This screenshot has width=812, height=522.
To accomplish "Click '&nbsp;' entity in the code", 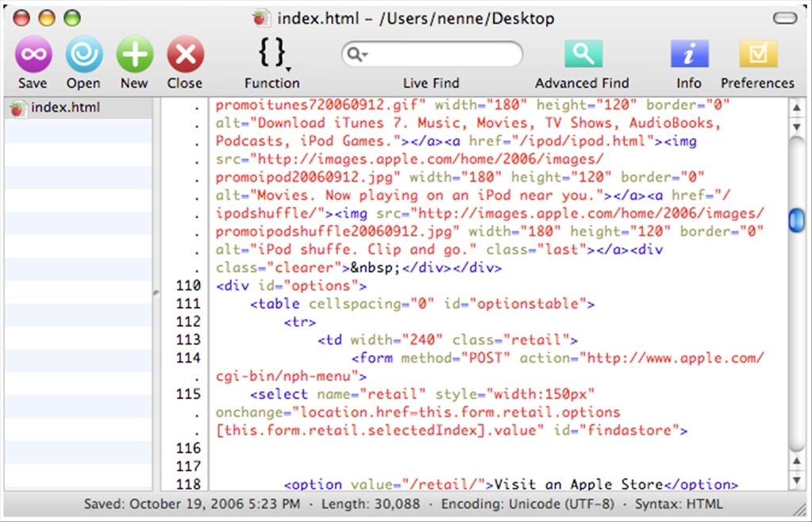I will pos(375,268).
